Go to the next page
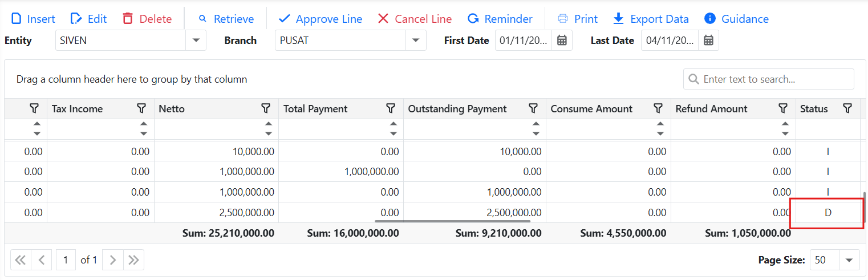 click(113, 260)
